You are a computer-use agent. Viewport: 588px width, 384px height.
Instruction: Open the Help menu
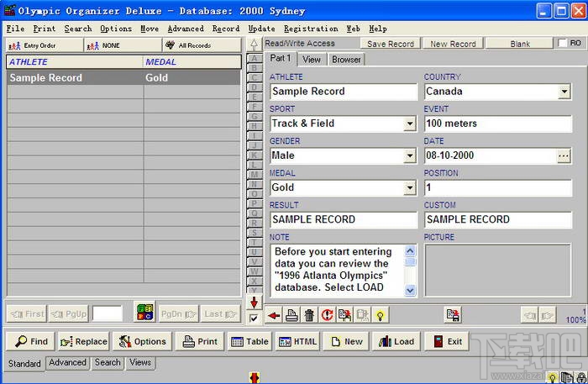[378, 29]
